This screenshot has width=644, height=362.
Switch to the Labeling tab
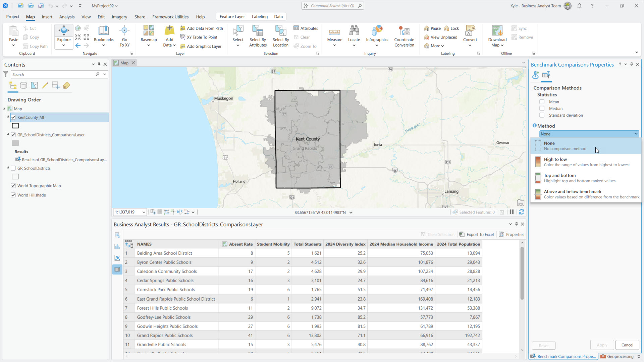click(x=260, y=17)
